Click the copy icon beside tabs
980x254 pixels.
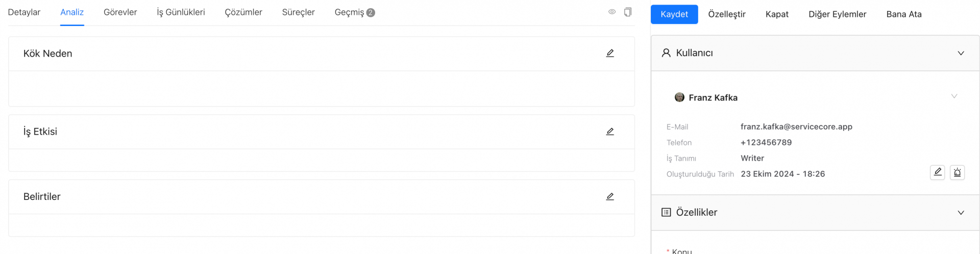click(x=628, y=12)
